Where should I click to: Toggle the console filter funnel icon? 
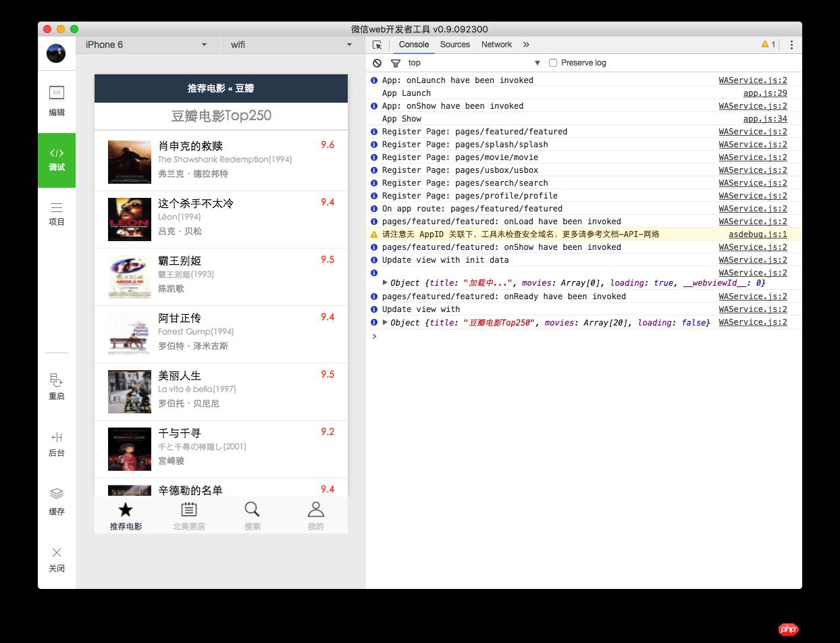pyautogui.click(x=396, y=63)
